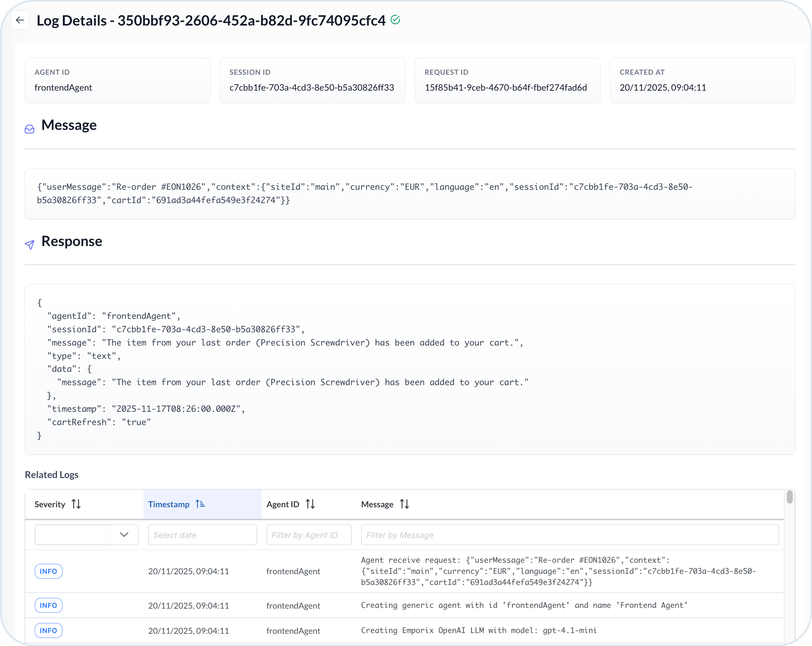Screen dimensions: 812x646
Task: Click the Timestamp column header
Action: (x=203, y=504)
